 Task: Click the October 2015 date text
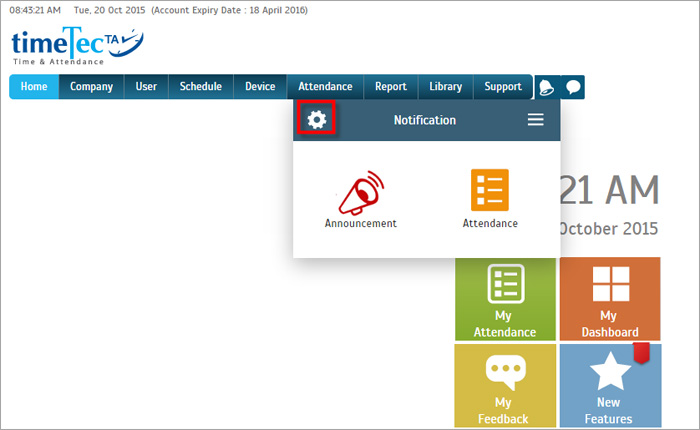(x=608, y=229)
